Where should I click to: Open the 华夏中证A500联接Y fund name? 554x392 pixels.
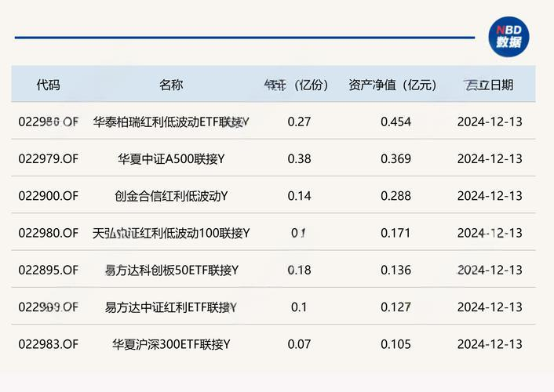click(x=171, y=158)
